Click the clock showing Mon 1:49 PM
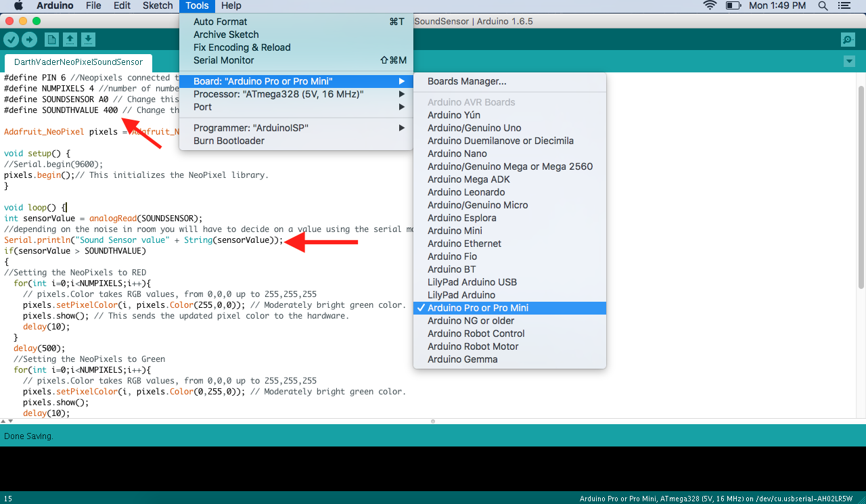This screenshot has height=504, width=866. [x=777, y=5]
